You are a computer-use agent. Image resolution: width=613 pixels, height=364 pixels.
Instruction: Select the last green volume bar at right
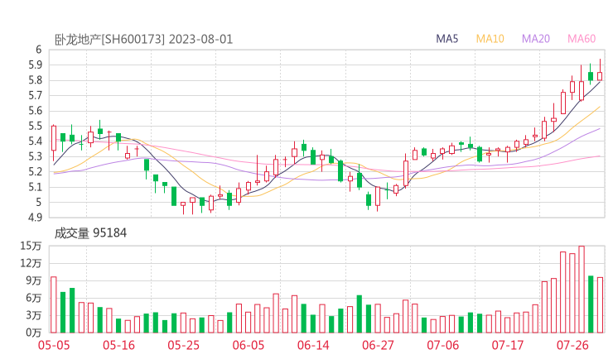[x=591, y=304]
